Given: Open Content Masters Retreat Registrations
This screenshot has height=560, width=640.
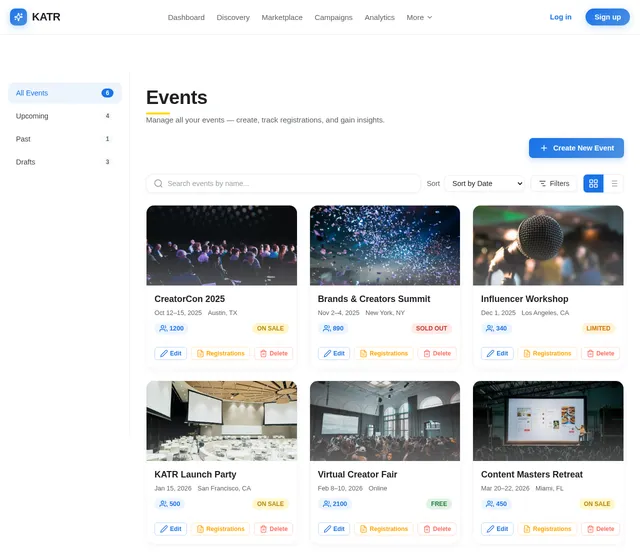Looking at the screenshot, I should pyautogui.click(x=547, y=529).
